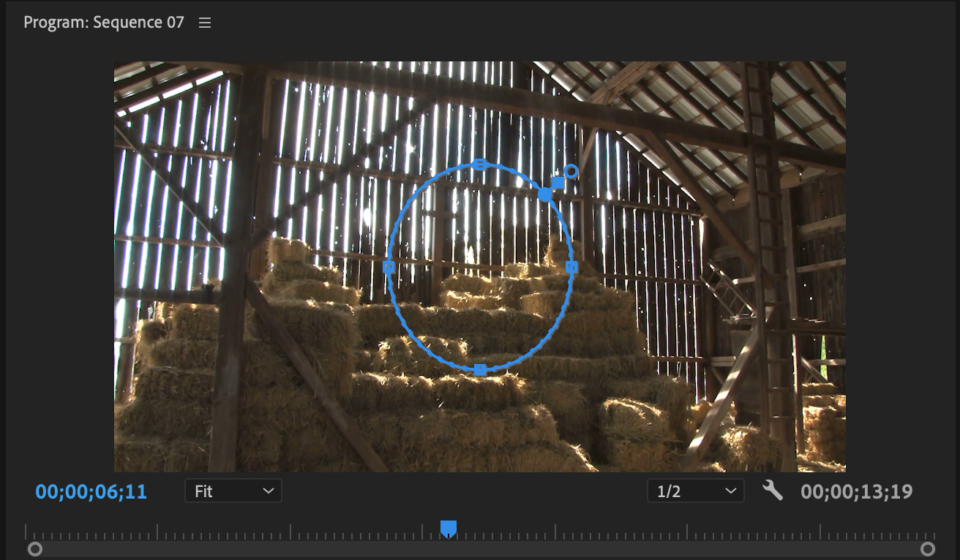Click the hollow circle mask feather handle
The image size is (960, 560).
571,172
